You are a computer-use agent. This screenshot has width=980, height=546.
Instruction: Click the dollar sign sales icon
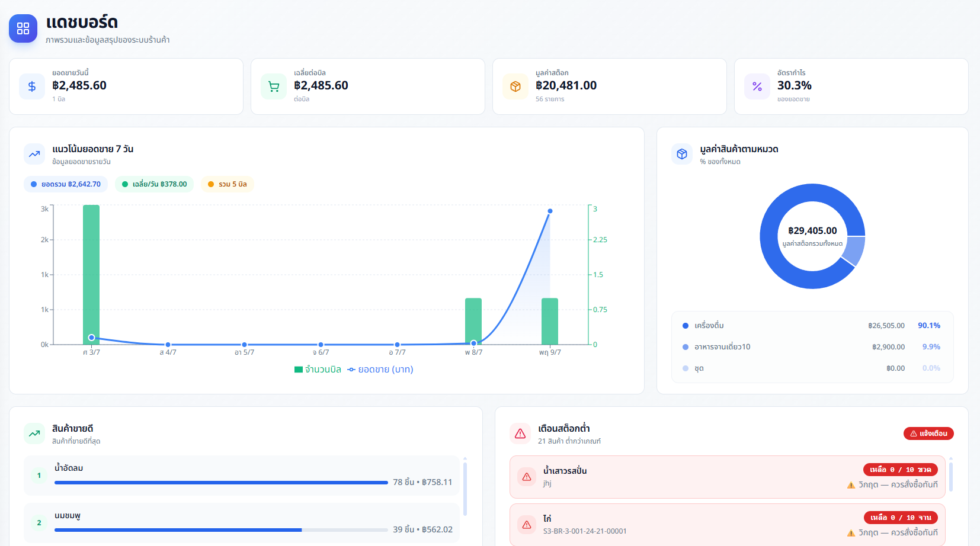(32, 86)
